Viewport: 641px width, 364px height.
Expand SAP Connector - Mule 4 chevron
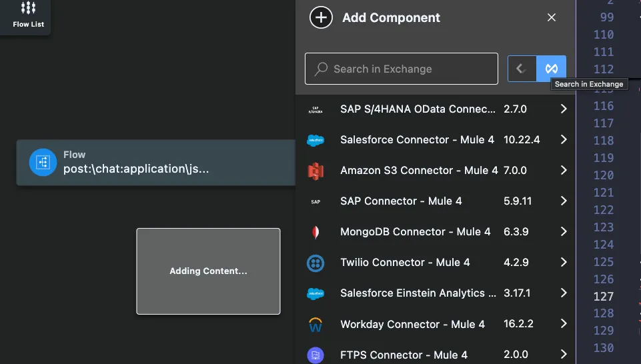(564, 201)
